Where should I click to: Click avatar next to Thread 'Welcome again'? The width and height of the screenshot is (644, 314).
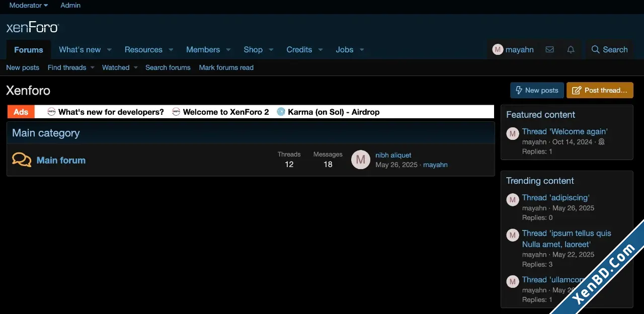pyautogui.click(x=513, y=133)
